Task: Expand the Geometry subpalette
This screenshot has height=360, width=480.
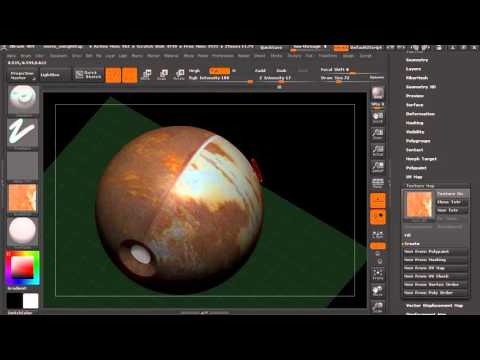Action: (x=417, y=60)
